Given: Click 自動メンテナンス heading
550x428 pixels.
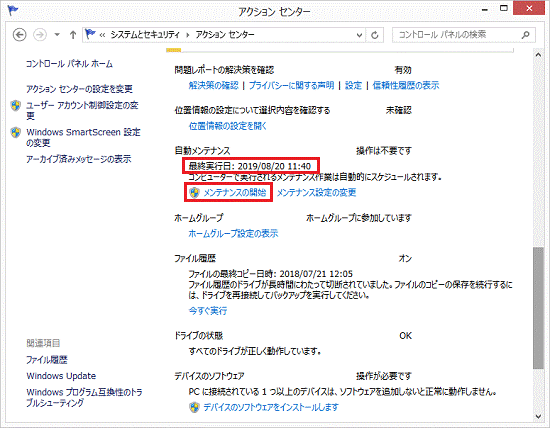Looking at the screenshot, I should [202, 151].
